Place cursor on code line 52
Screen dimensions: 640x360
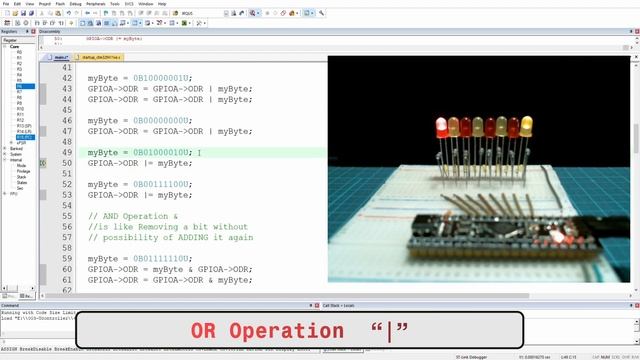pos(140,184)
